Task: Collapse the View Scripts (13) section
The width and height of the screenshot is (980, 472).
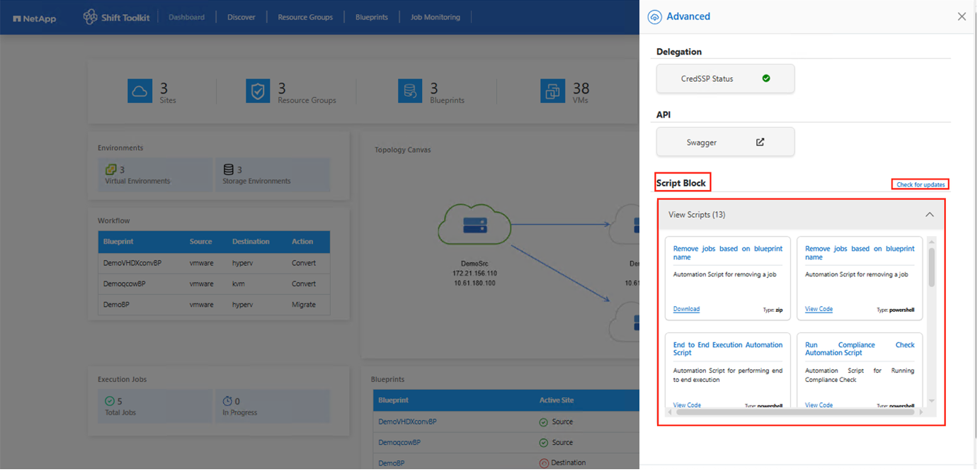Action: point(929,215)
